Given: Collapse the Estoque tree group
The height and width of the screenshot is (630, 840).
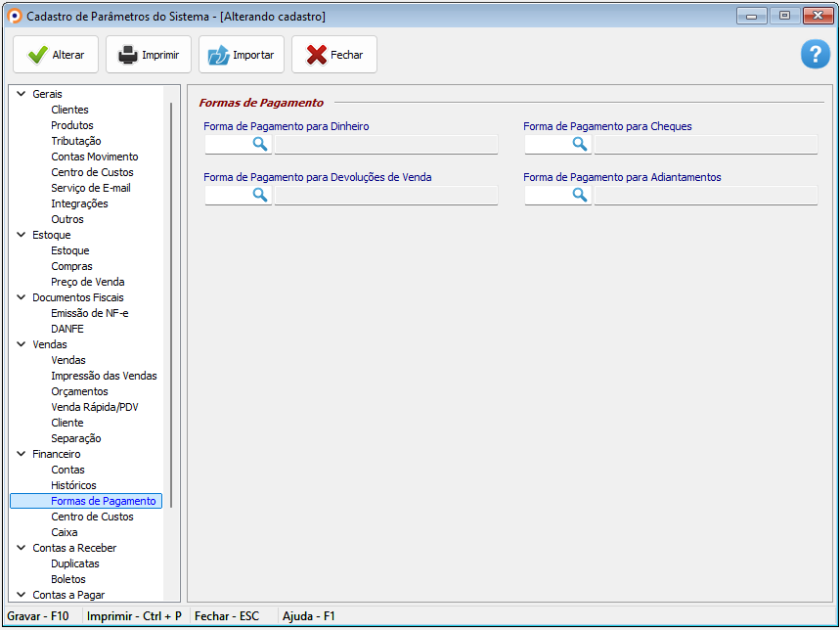Looking at the screenshot, I should [x=22, y=235].
